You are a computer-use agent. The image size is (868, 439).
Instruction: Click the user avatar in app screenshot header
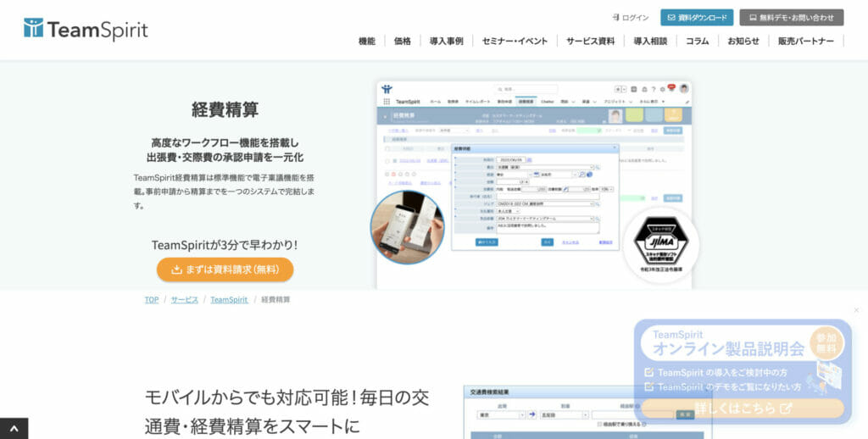(684, 89)
